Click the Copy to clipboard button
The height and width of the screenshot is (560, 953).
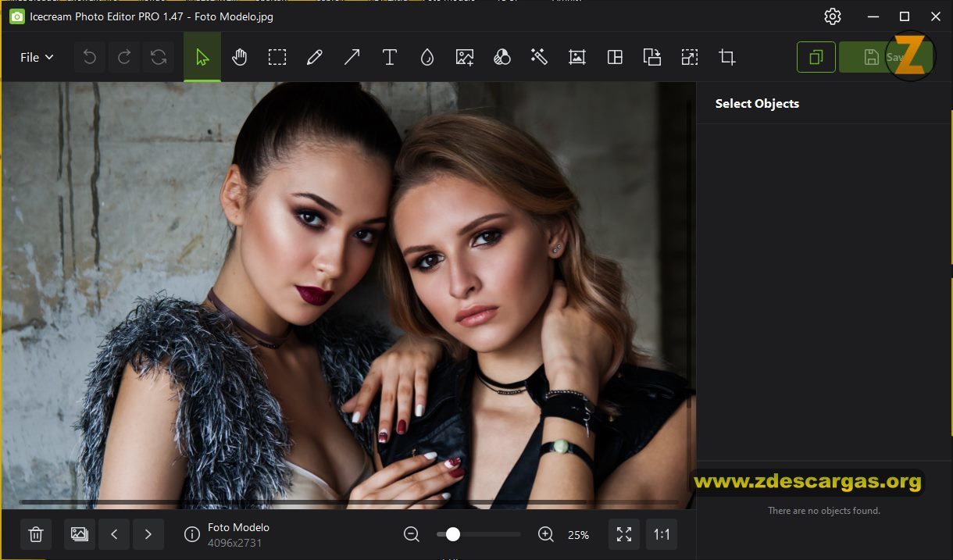click(816, 57)
